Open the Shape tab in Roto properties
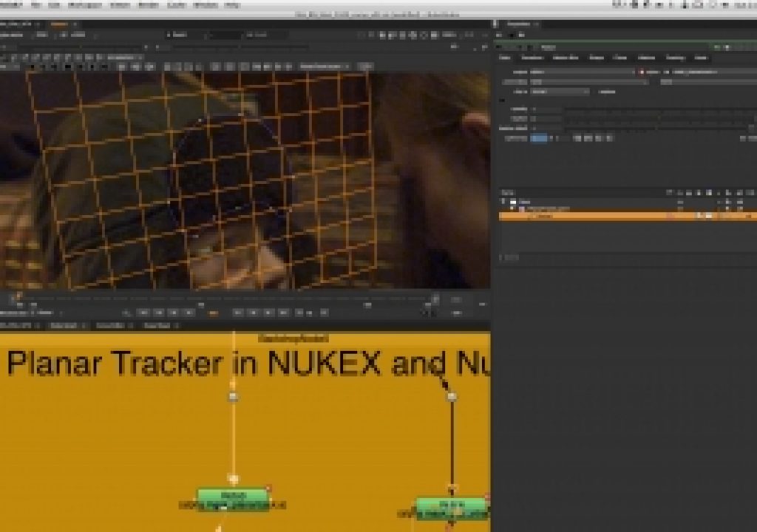Viewport: 757px width, 532px height. pos(597,58)
